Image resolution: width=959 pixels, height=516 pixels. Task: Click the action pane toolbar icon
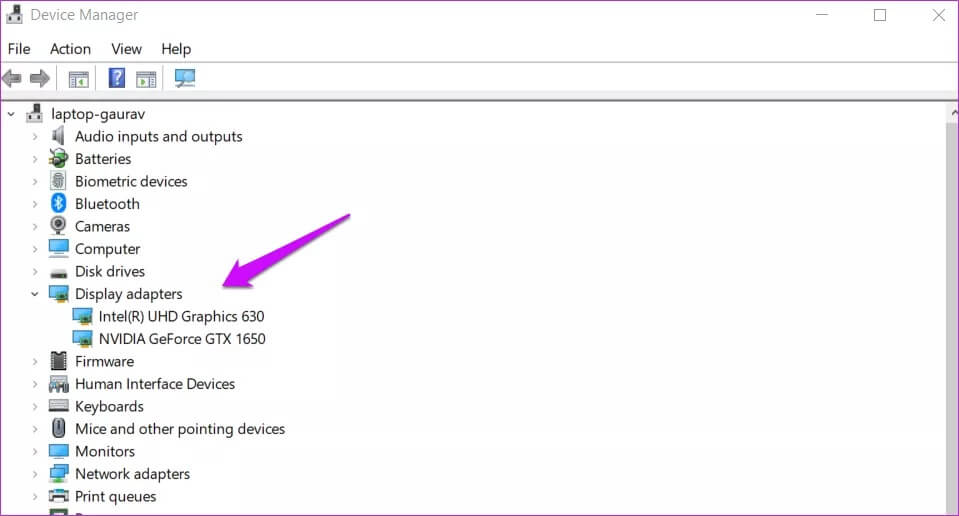point(146,79)
